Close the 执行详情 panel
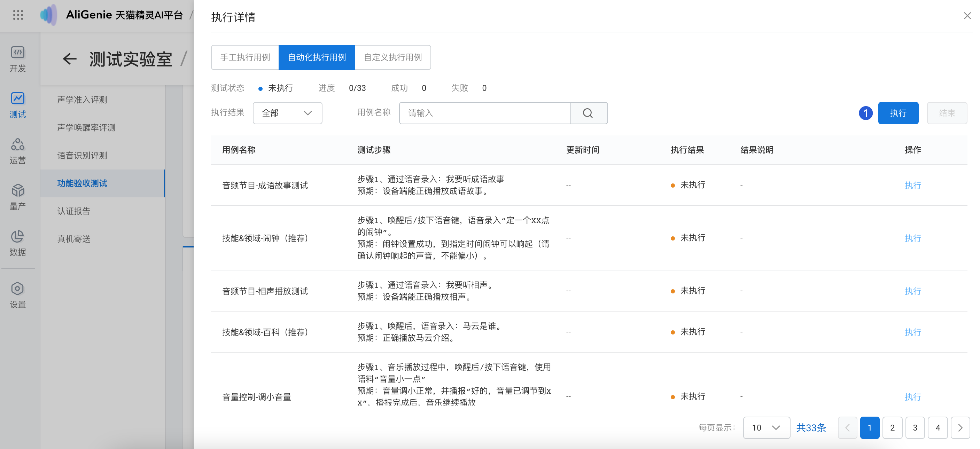Screen dimensions: 980x449 967,16
